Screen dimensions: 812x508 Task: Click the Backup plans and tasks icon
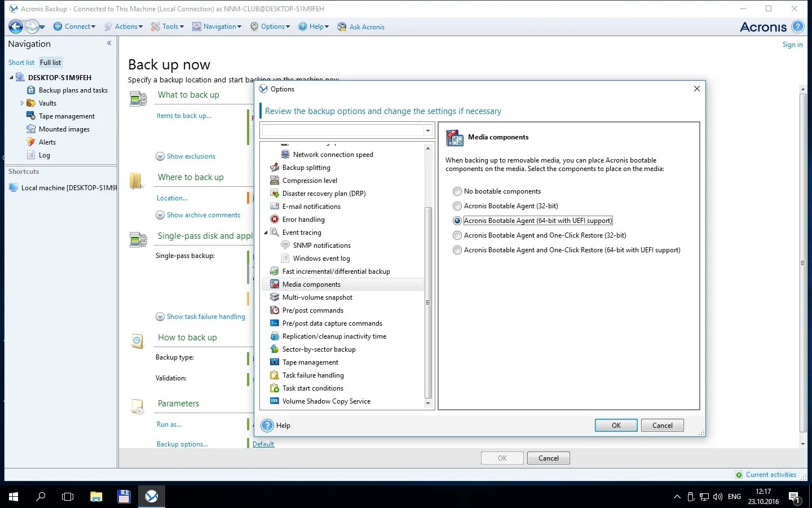coord(32,90)
